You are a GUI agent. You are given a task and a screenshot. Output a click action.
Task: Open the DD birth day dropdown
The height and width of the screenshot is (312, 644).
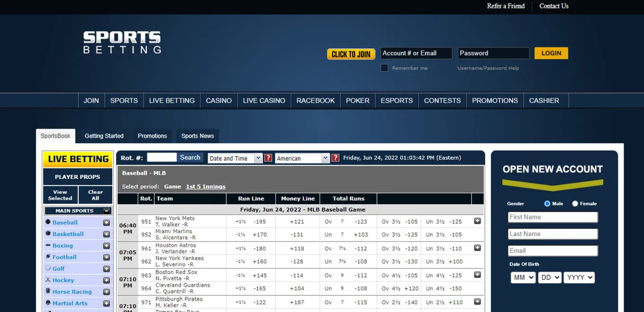[549, 277]
